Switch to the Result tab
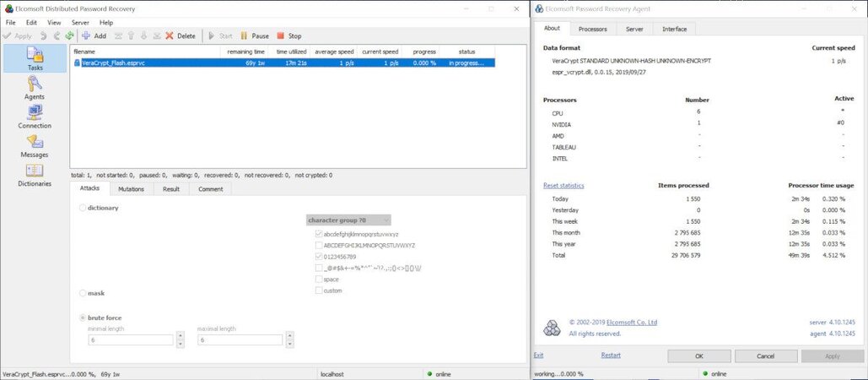Image resolution: width=868 pixels, height=380 pixels. click(171, 189)
